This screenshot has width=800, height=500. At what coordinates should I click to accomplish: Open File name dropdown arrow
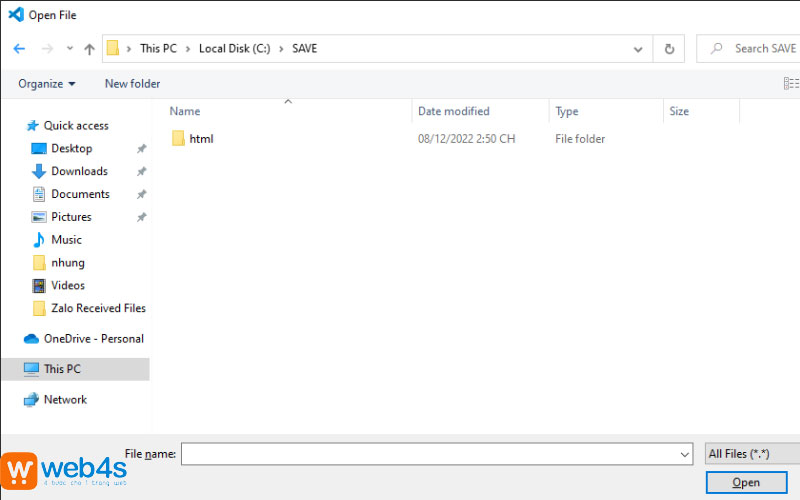tap(684, 454)
